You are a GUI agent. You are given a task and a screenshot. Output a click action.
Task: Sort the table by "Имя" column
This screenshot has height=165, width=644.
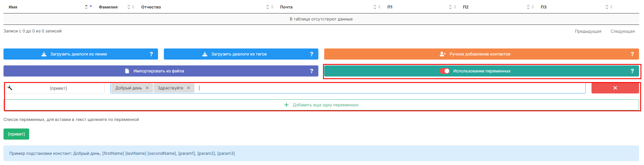(13, 7)
